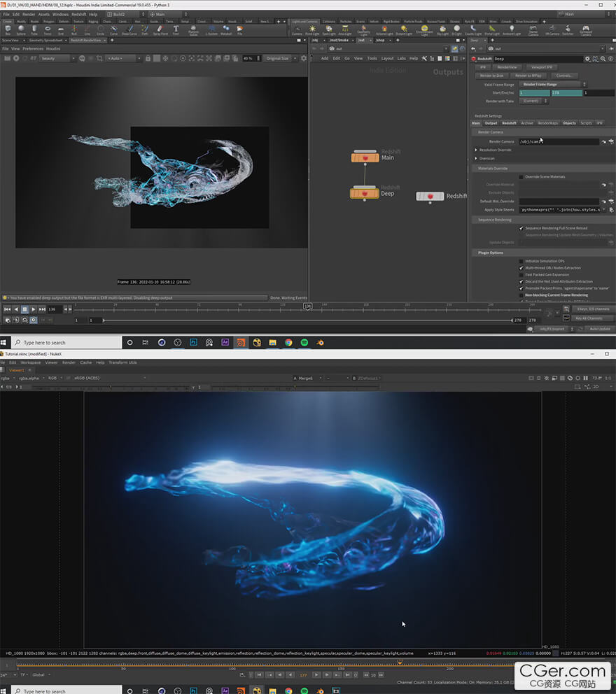This screenshot has width=616, height=694.
Task: Select the Gamepad Camera shelf tool
Action: [585, 30]
